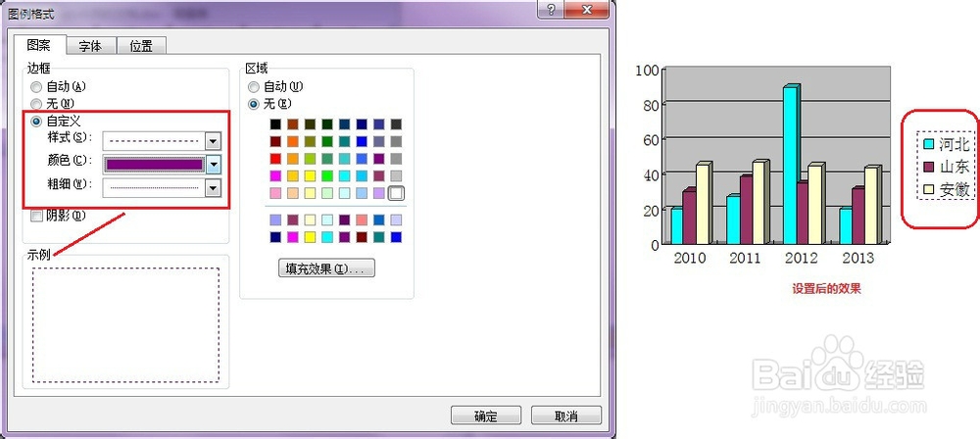Confirm with the 确定 button
The width and height of the screenshot is (980, 439).
[486, 415]
